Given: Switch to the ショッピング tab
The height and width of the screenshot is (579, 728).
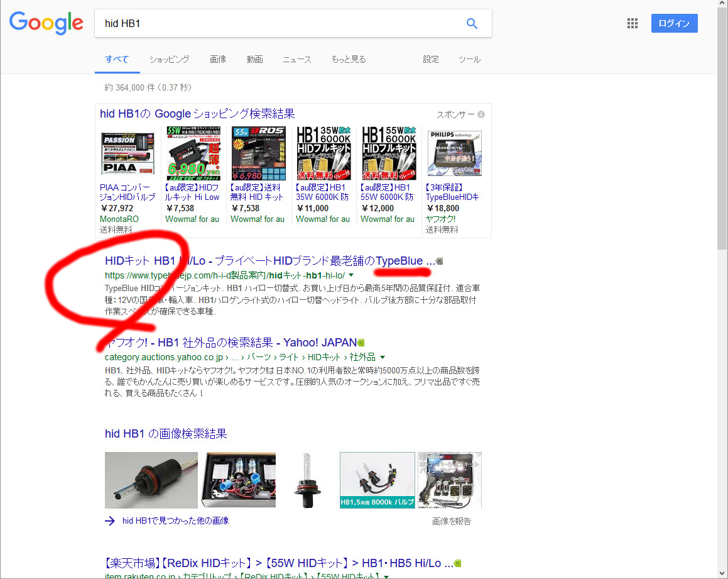Looking at the screenshot, I should click(x=169, y=60).
